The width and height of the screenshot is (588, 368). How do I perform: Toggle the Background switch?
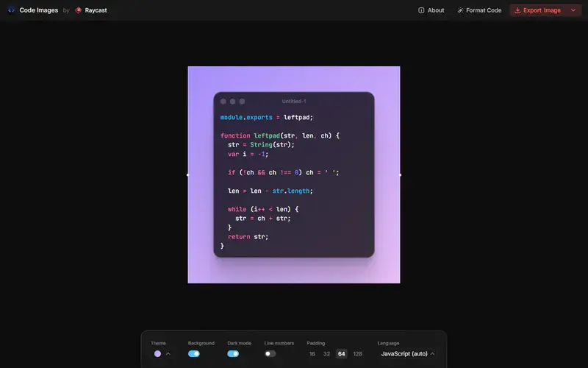(x=194, y=354)
